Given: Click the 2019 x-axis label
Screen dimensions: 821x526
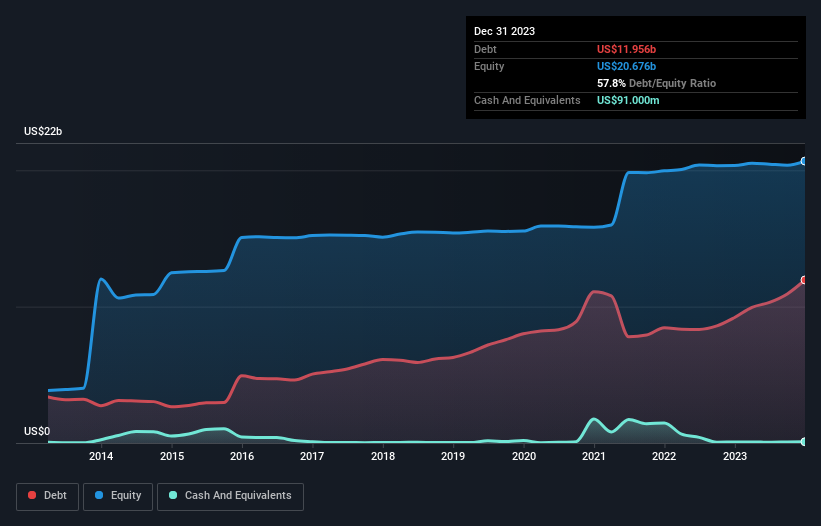Looking at the screenshot, I should (453, 456).
